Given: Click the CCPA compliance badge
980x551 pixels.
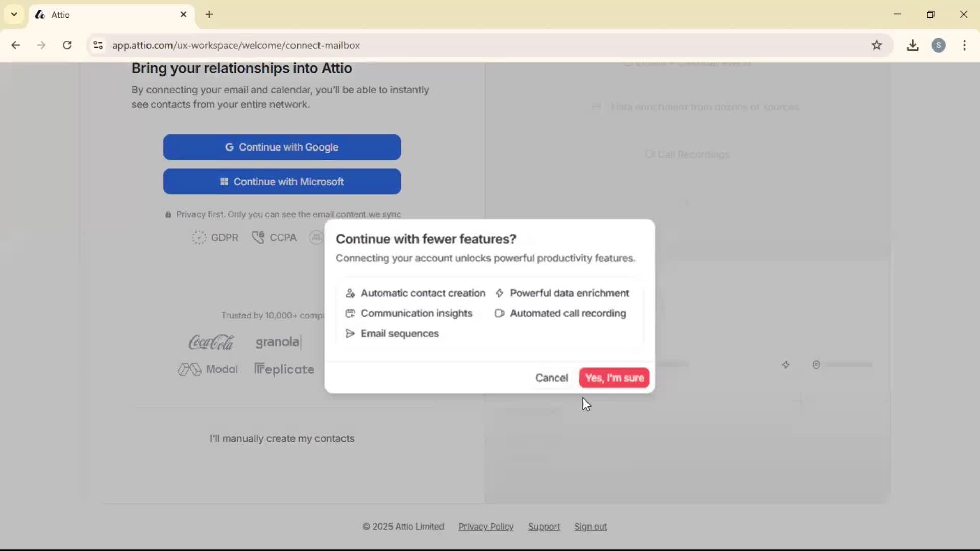Looking at the screenshot, I should coord(274,237).
